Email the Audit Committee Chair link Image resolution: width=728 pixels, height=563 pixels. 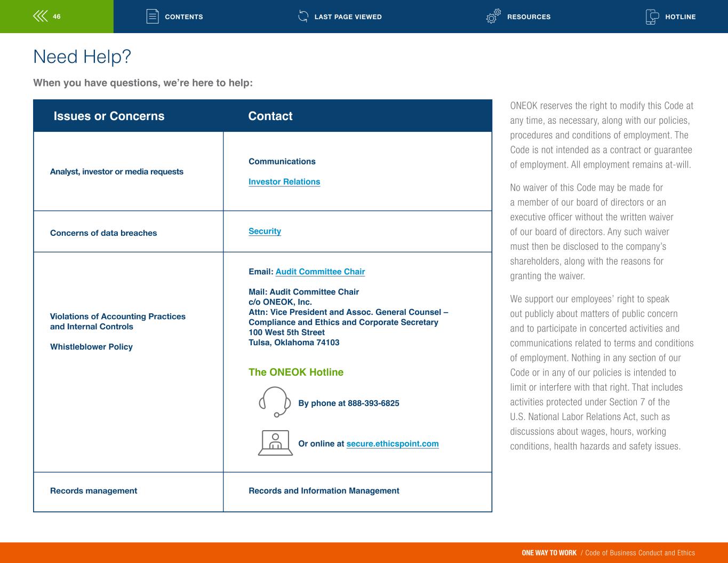[320, 272]
